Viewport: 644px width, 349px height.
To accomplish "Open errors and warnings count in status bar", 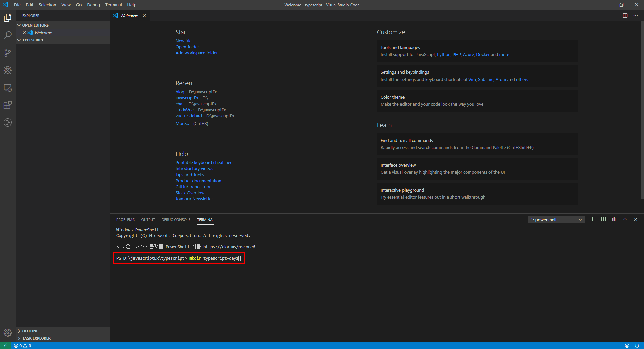I will tap(22, 346).
